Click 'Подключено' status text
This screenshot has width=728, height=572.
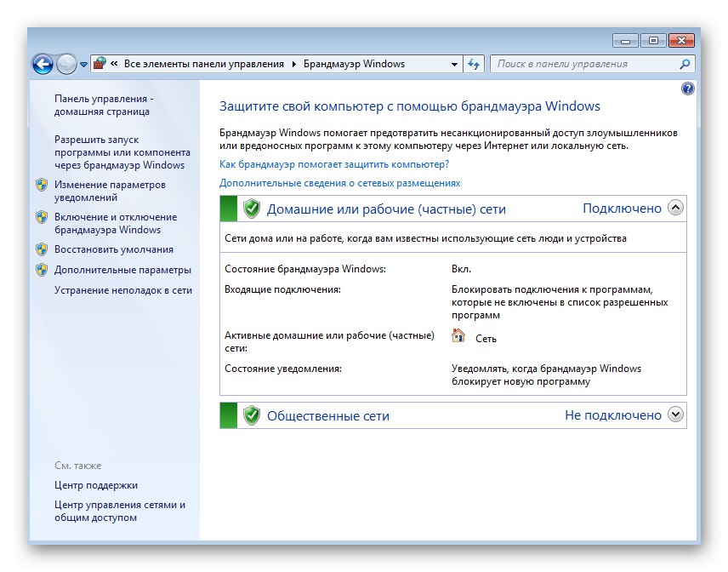tap(622, 209)
